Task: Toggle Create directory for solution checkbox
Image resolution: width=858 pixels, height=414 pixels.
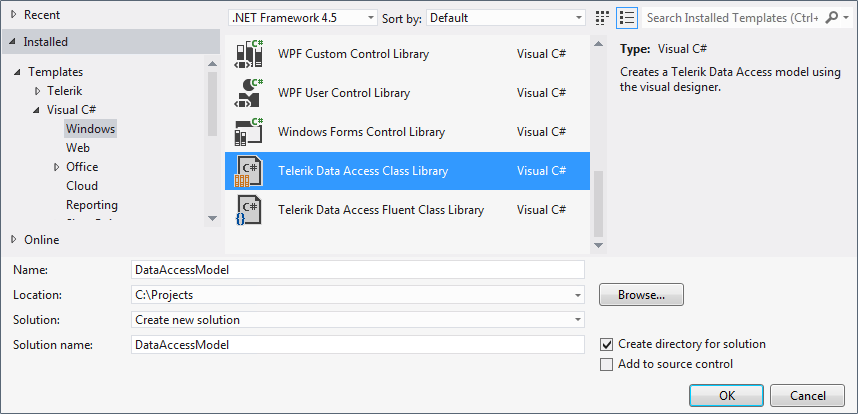Action: click(x=606, y=345)
